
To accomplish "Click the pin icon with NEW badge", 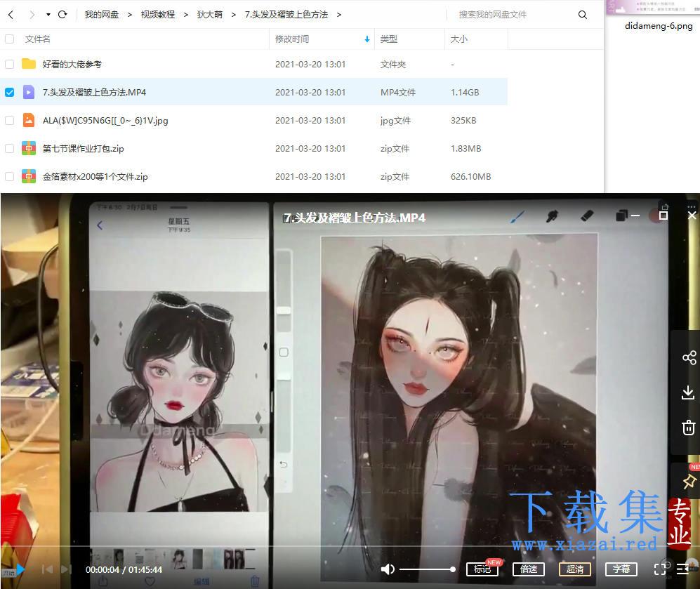I will click(689, 481).
